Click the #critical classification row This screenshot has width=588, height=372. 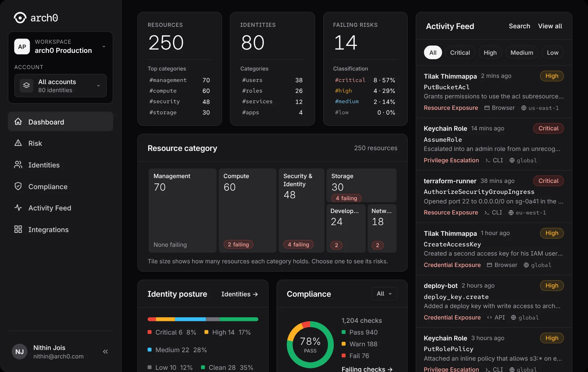click(365, 80)
